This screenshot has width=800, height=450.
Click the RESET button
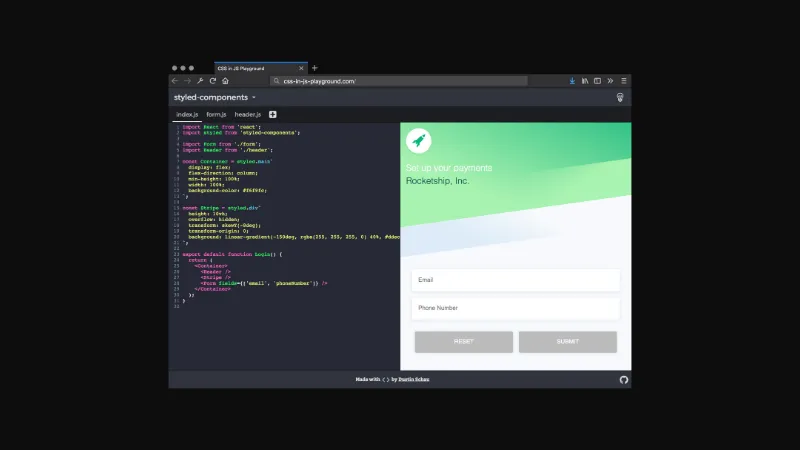[463, 341]
